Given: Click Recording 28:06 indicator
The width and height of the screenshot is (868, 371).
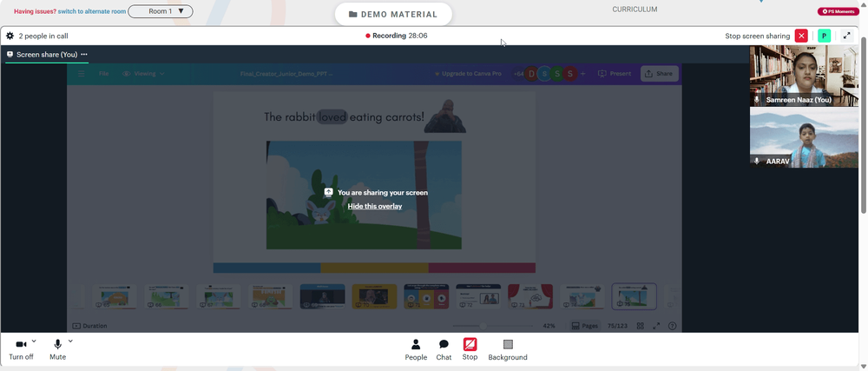Looking at the screenshot, I should (x=397, y=36).
